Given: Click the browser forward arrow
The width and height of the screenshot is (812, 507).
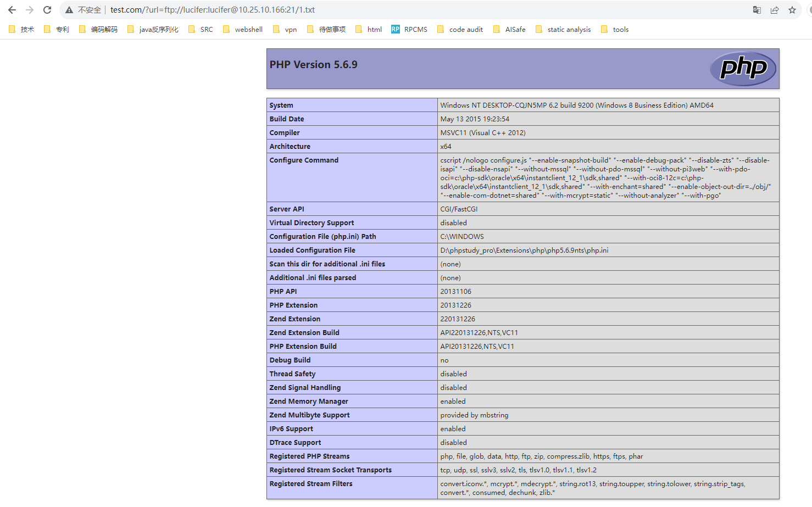Looking at the screenshot, I should [x=30, y=10].
